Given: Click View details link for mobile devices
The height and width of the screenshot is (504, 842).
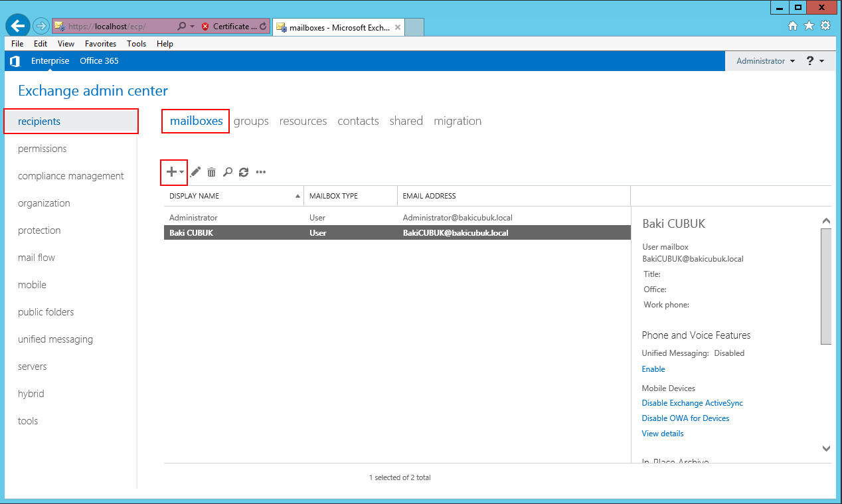Looking at the screenshot, I should [663, 434].
